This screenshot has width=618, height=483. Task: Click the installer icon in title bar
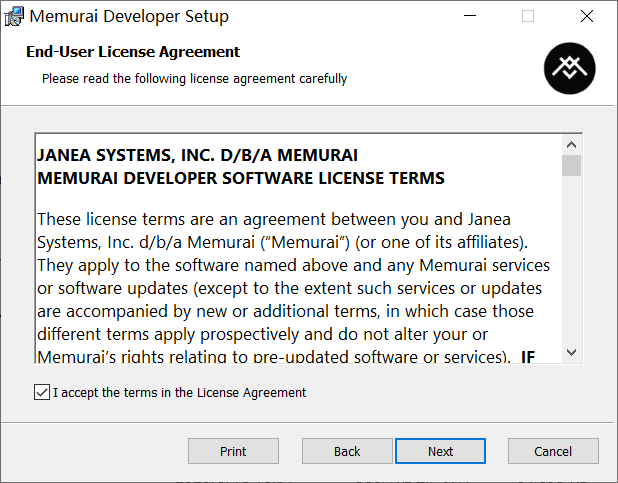(x=14, y=16)
